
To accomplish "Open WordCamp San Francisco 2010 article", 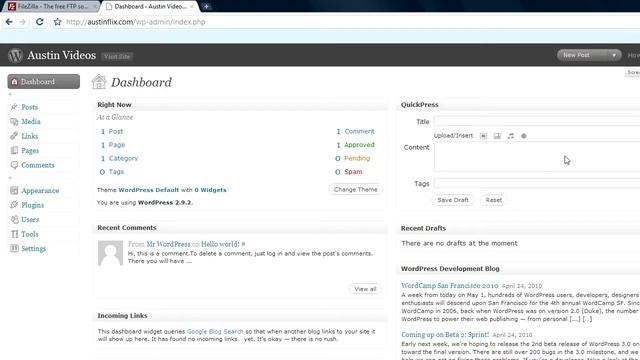I will point(449,286).
